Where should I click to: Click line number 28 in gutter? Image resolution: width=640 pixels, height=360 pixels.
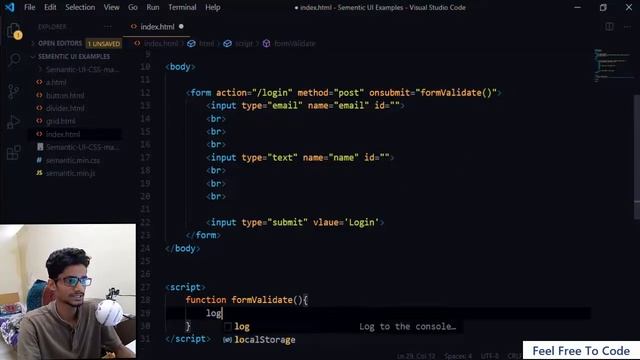click(145, 300)
